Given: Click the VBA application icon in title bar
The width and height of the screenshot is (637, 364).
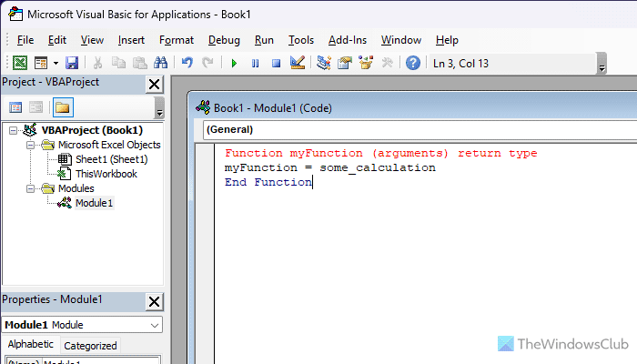Looking at the screenshot, I should pos(15,14).
